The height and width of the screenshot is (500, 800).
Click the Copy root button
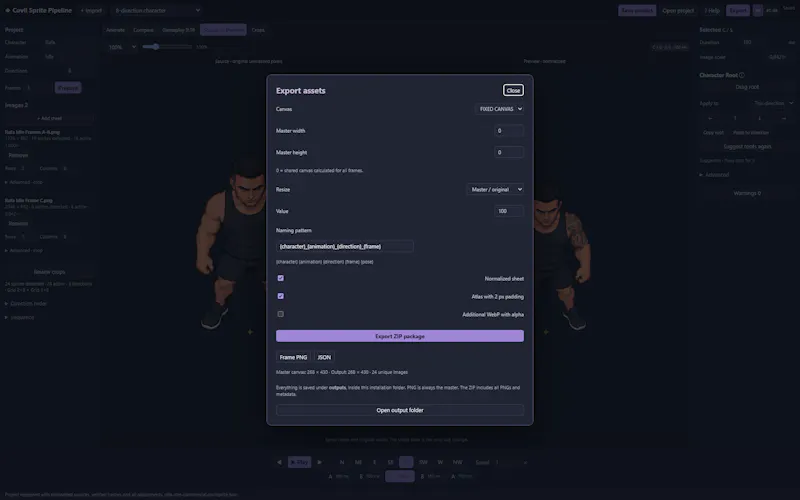tap(713, 133)
